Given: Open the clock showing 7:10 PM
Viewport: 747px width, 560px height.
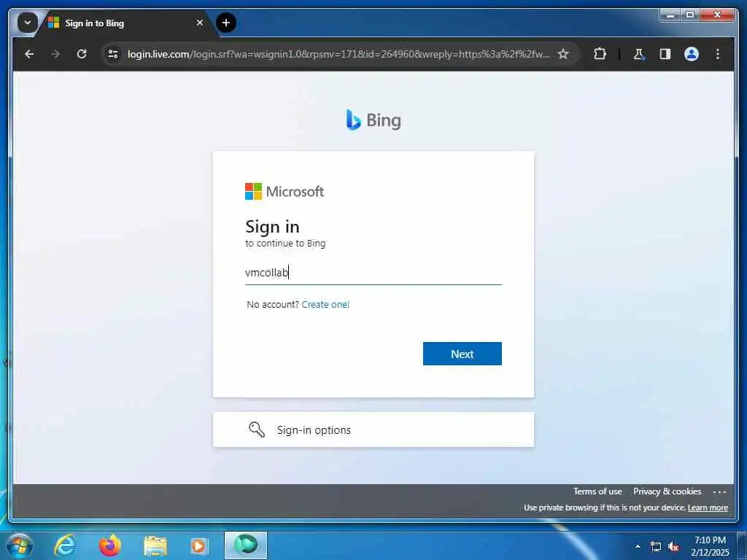Looking at the screenshot, I should pyautogui.click(x=710, y=546).
